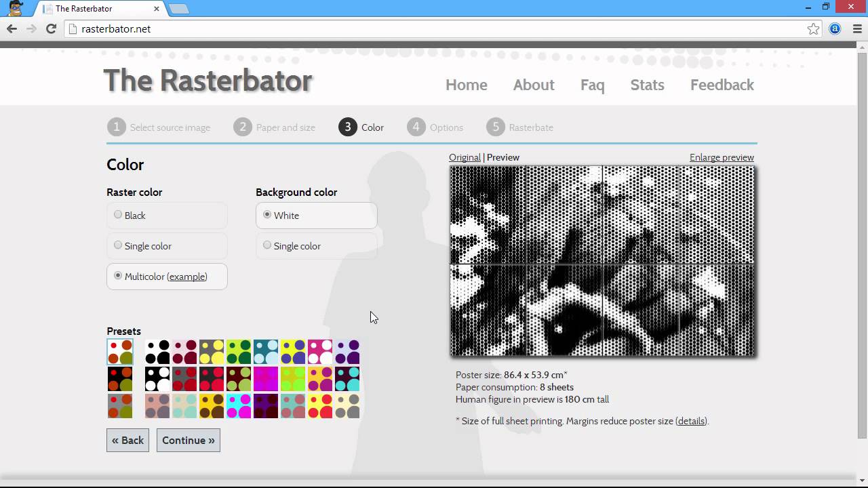Pick the mint dots on beige preset

[x=184, y=407]
